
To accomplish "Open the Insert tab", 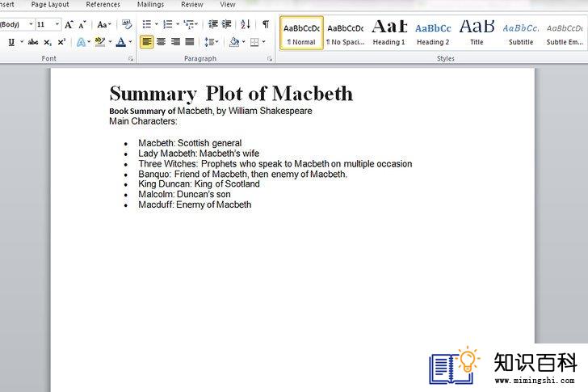I will click(6, 5).
